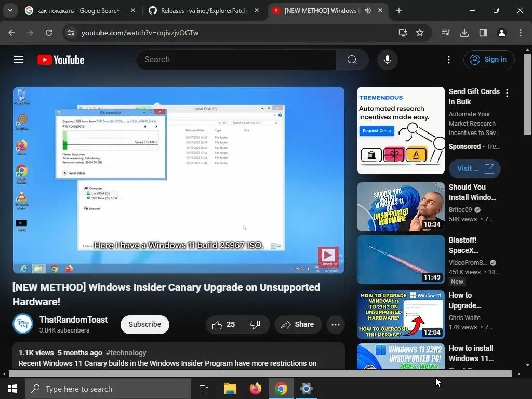
Task: Install app icon in address bar
Action: [403, 33]
